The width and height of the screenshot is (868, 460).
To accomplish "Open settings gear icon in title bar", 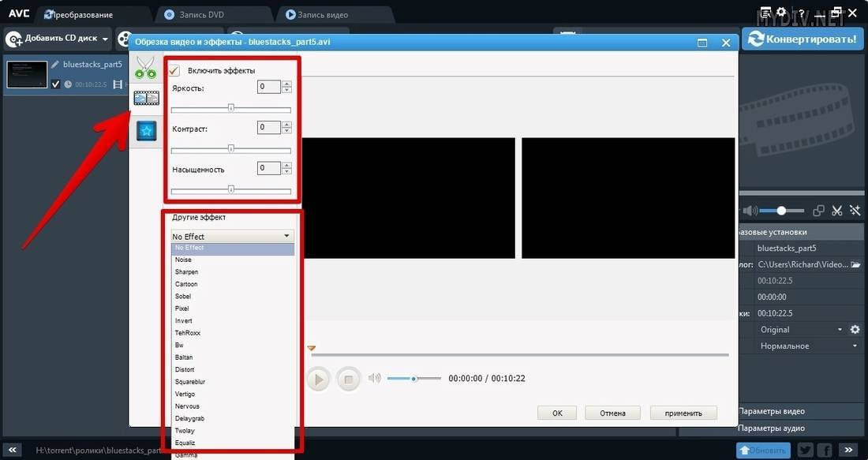I will [780, 13].
